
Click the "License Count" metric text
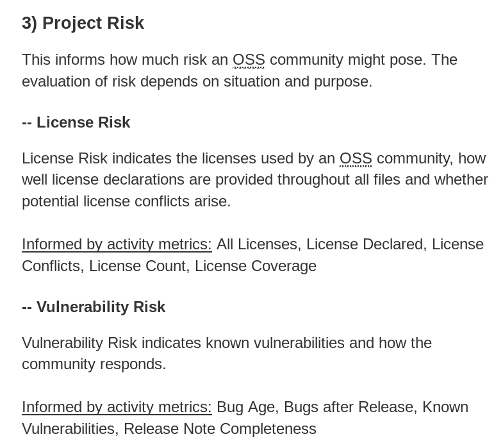click(x=137, y=266)
